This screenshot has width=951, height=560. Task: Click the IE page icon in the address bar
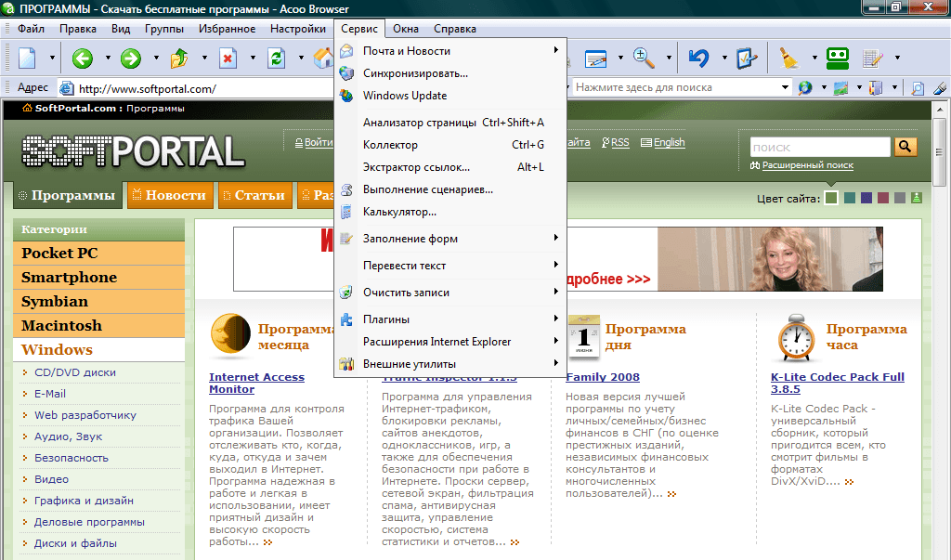coord(67,88)
